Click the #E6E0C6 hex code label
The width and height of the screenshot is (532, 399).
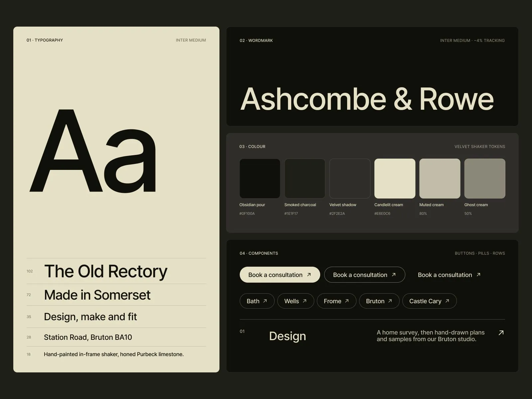click(382, 213)
